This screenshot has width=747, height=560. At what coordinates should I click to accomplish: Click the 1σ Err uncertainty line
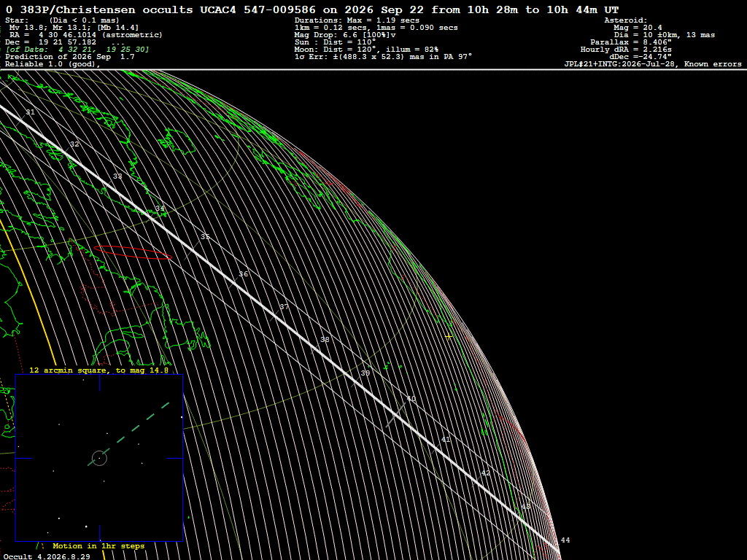pos(383,57)
